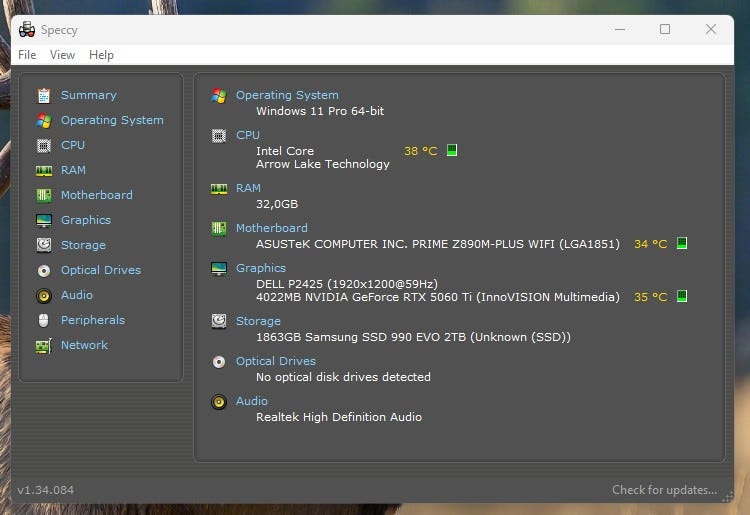750x515 pixels.
Task: Click the green GPU temperature indicator icon
Action: click(682, 296)
